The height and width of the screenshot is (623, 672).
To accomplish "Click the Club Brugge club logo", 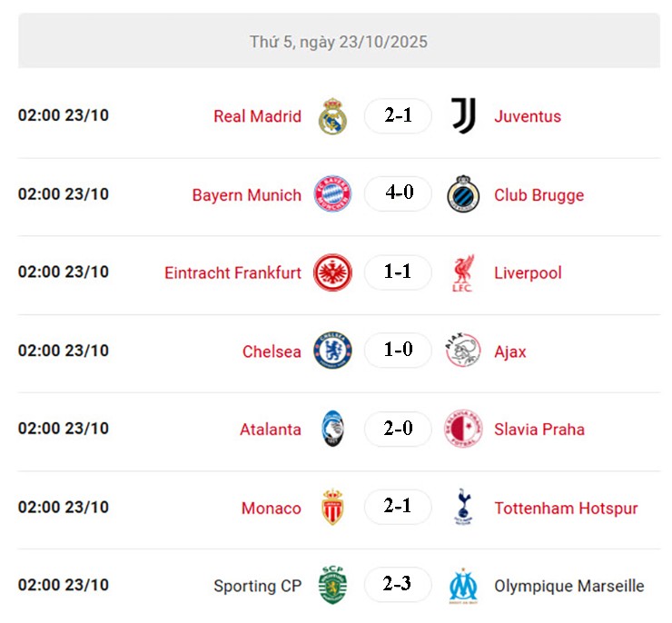I will click(463, 194).
